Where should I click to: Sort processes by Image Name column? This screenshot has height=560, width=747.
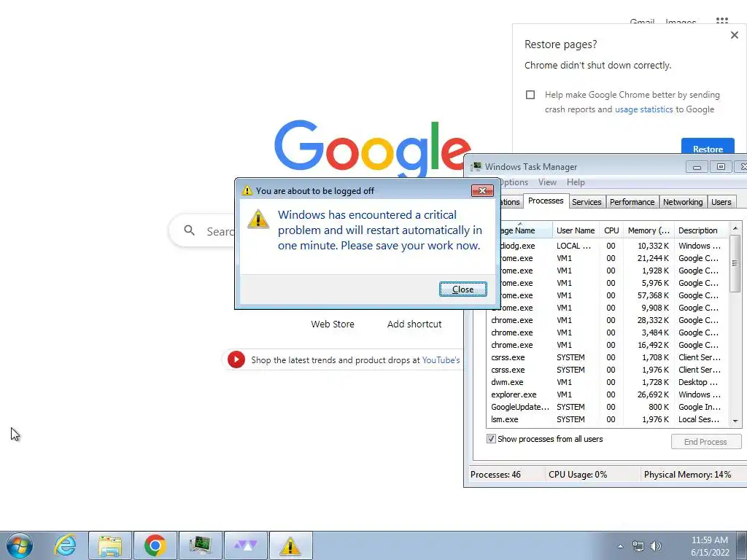(526, 230)
